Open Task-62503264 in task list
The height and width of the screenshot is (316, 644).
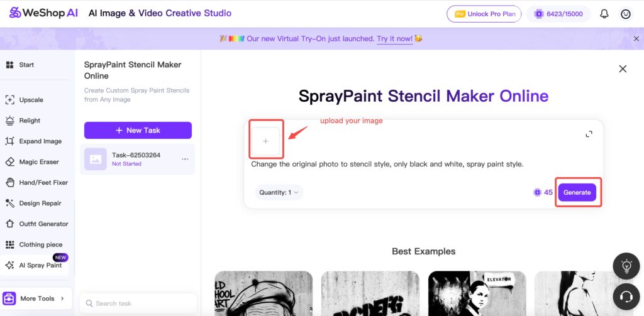[137, 159]
